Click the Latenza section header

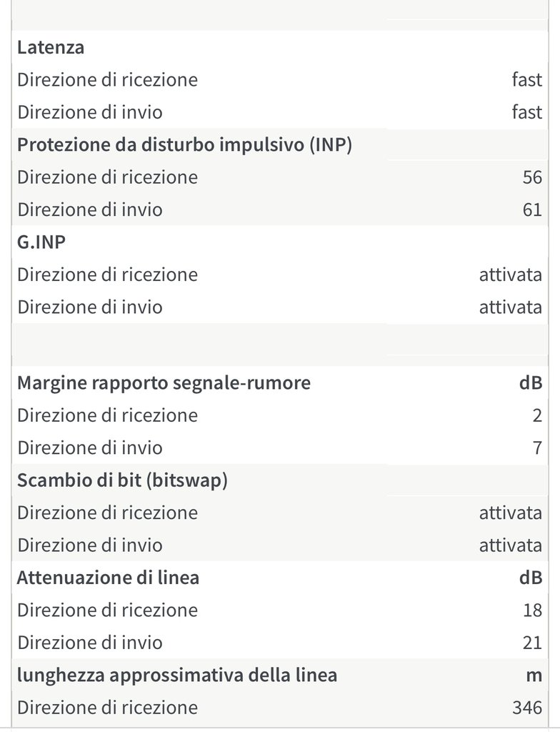(51, 48)
